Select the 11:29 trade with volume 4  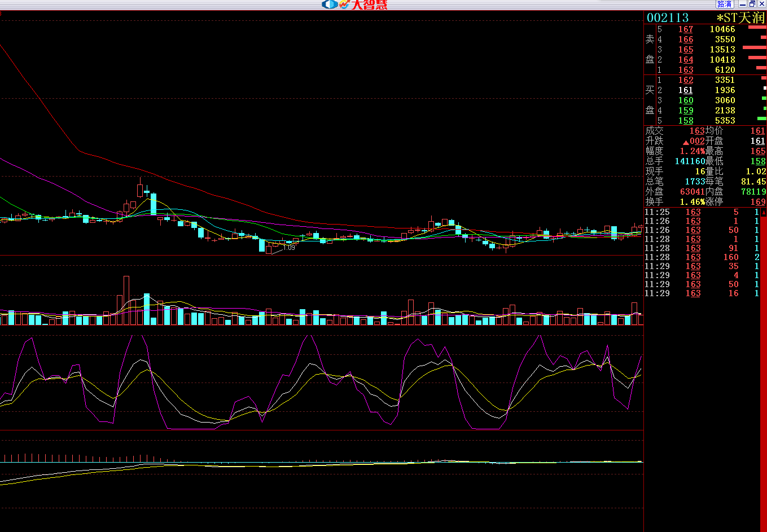pyautogui.click(x=702, y=275)
